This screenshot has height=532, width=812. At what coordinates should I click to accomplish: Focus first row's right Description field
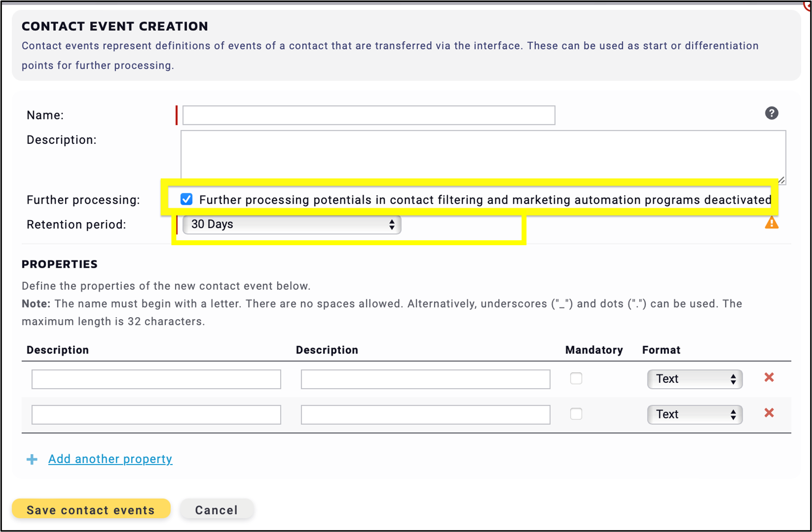click(x=426, y=379)
